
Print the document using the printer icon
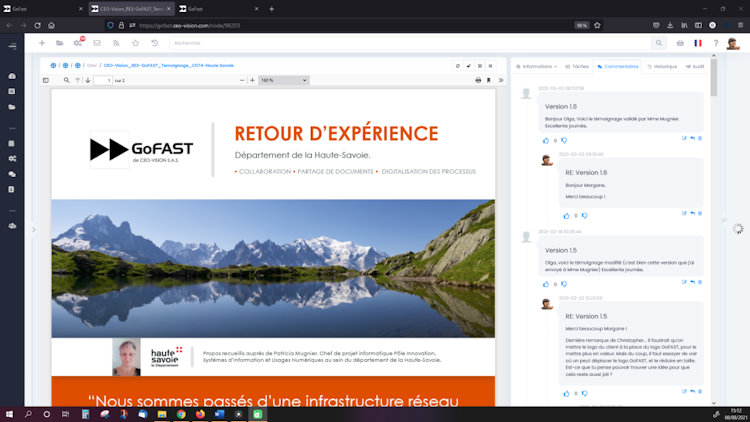[478, 80]
